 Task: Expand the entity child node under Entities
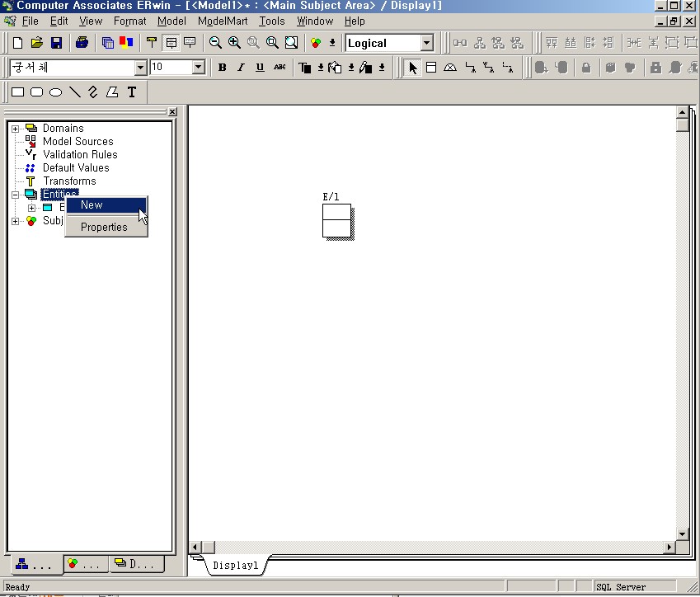(x=31, y=208)
